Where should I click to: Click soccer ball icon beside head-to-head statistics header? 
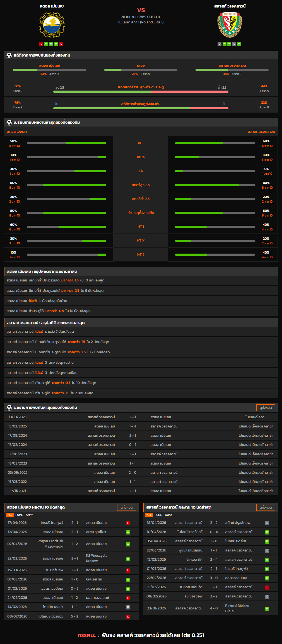click(9, 55)
